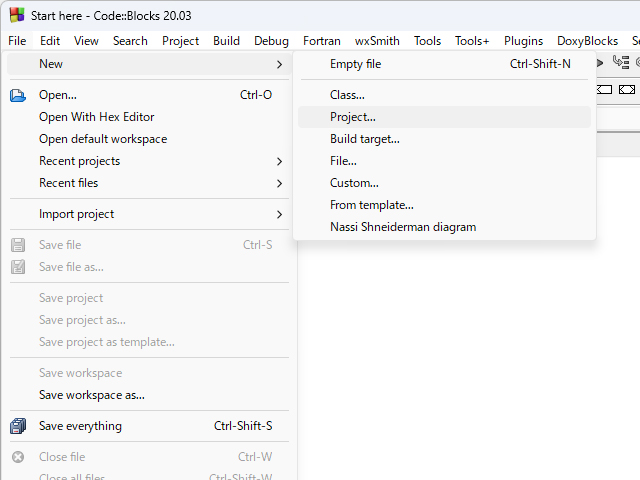Click Save file menu entry
The height and width of the screenshot is (480, 640).
click(149, 245)
